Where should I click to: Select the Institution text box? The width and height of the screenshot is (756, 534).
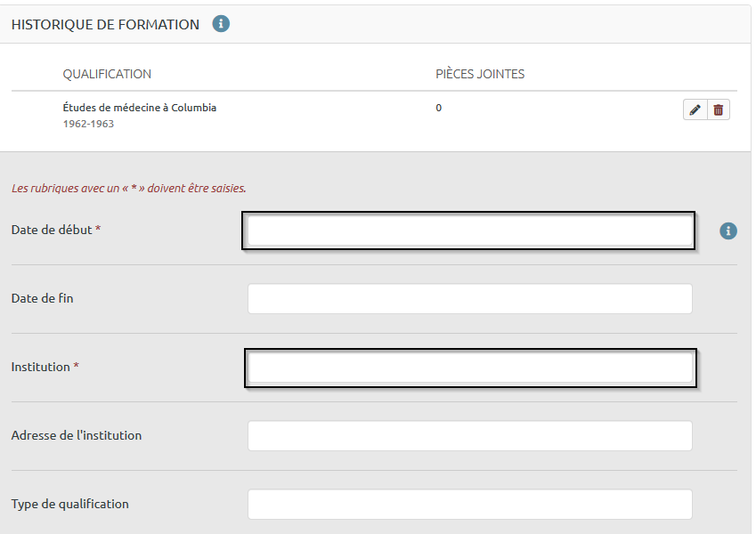click(469, 368)
